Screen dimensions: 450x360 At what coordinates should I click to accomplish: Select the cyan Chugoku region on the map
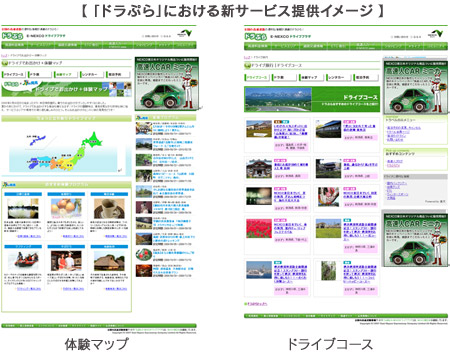coord(45,163)
